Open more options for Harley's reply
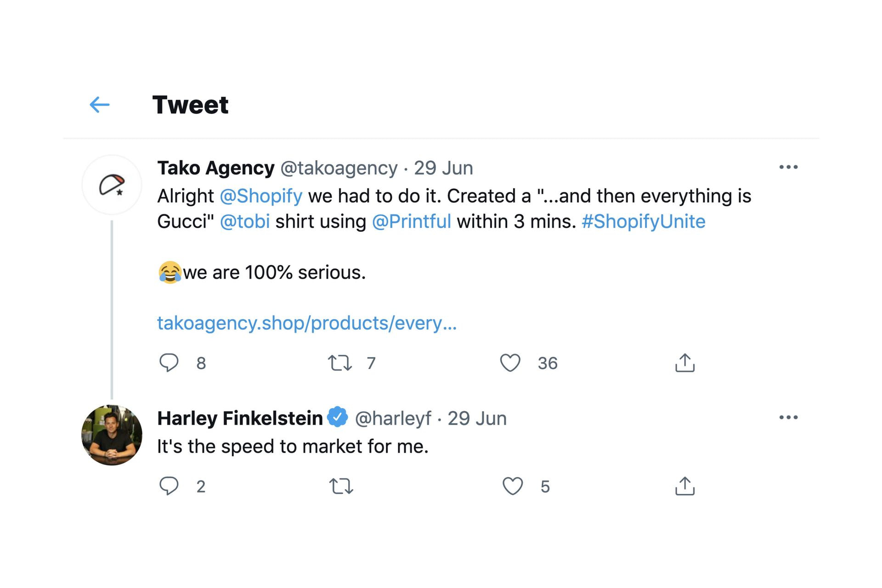882x588 pixels. click(788, 417)
